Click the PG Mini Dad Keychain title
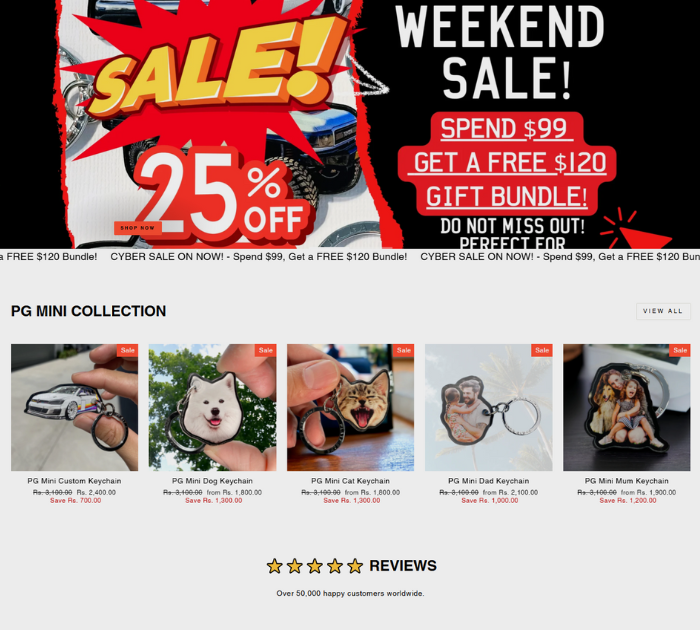 click(488, 481)
